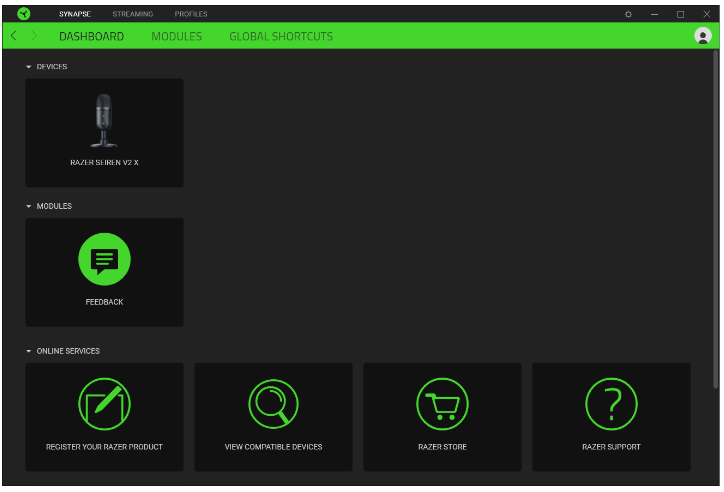Open the user account avatar icon
The width and height of the screenshot is (724, 492).
coord(703,36)
